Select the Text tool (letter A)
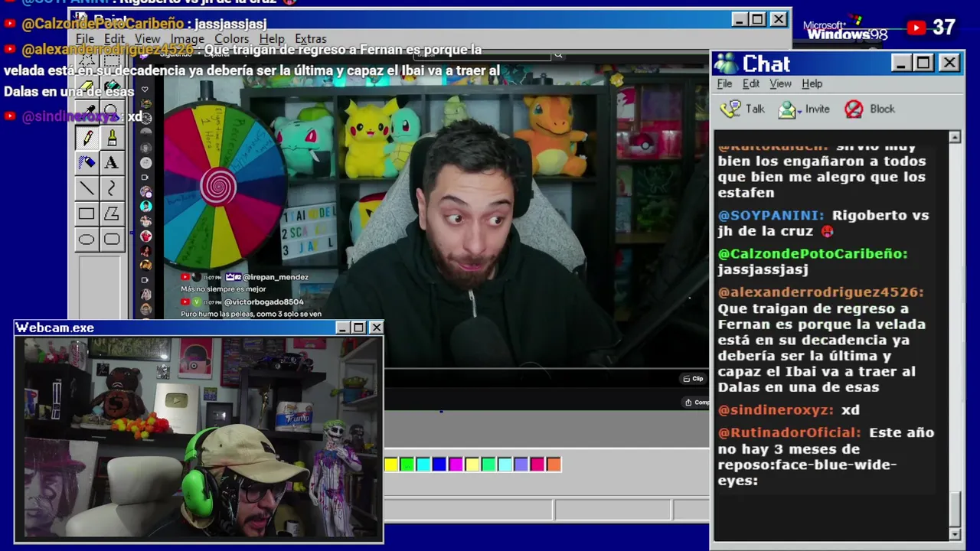The height and width of the screenshot is (551, 980). (112, 162)
